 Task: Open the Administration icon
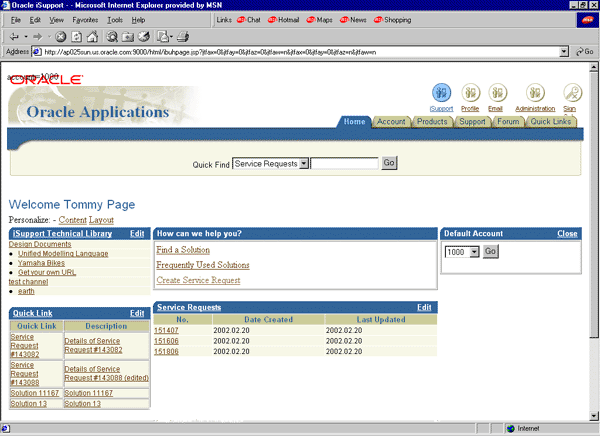pyautogui.click(x=535, y=93)
